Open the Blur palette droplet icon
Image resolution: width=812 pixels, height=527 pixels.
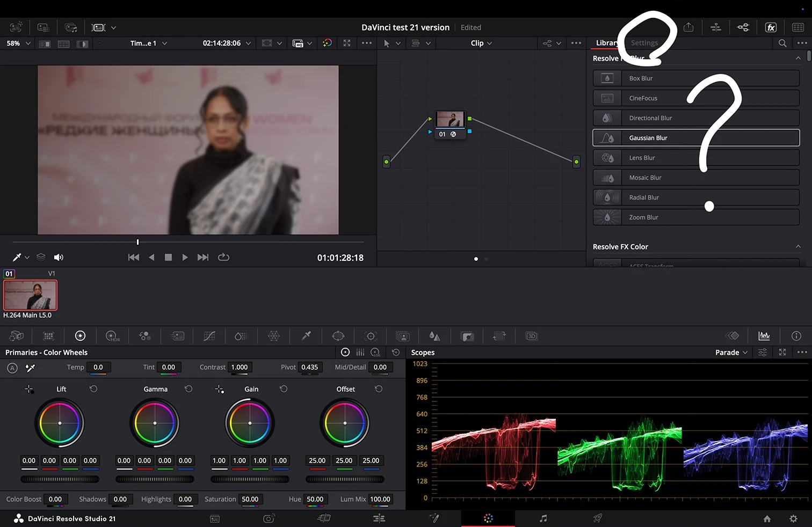[x=435, y=336]
